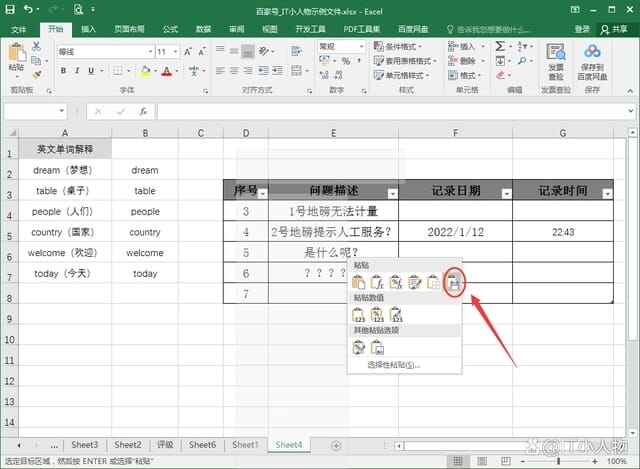Open the 插入 ribbon tab
Viewport: 640px width, 469px height.
pos(89,30)
